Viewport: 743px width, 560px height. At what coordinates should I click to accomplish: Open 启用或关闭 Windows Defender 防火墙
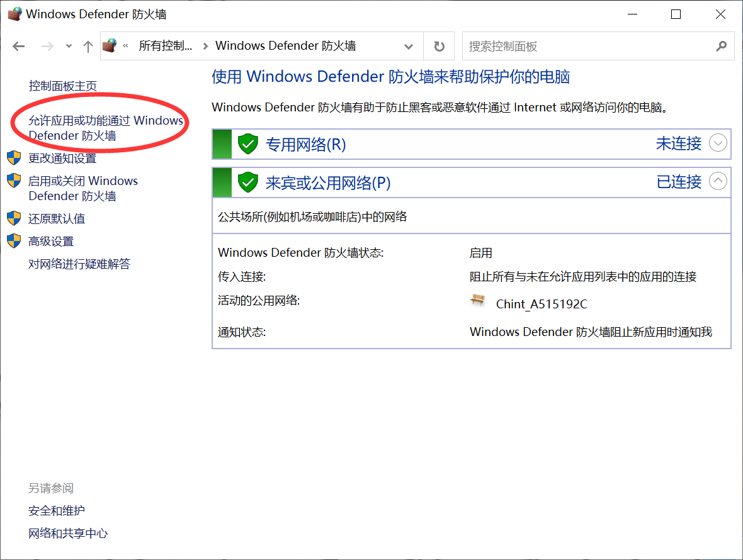pos(83,188)
